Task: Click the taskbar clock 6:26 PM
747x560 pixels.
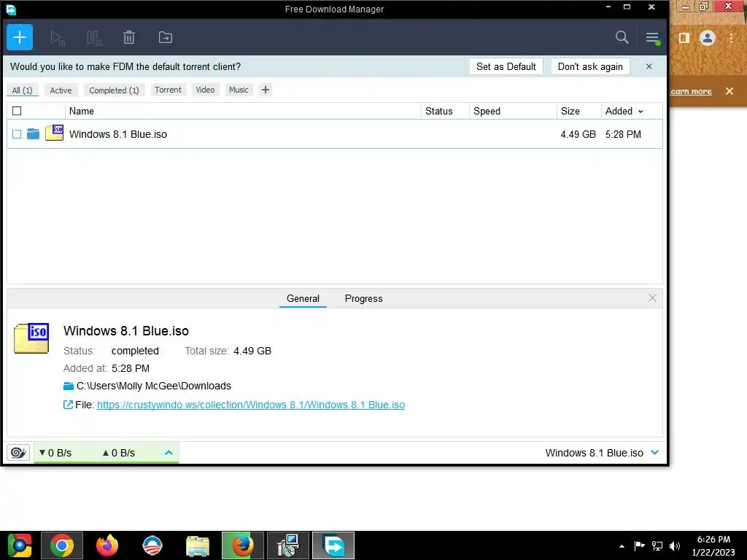Action: coord(713,540)
